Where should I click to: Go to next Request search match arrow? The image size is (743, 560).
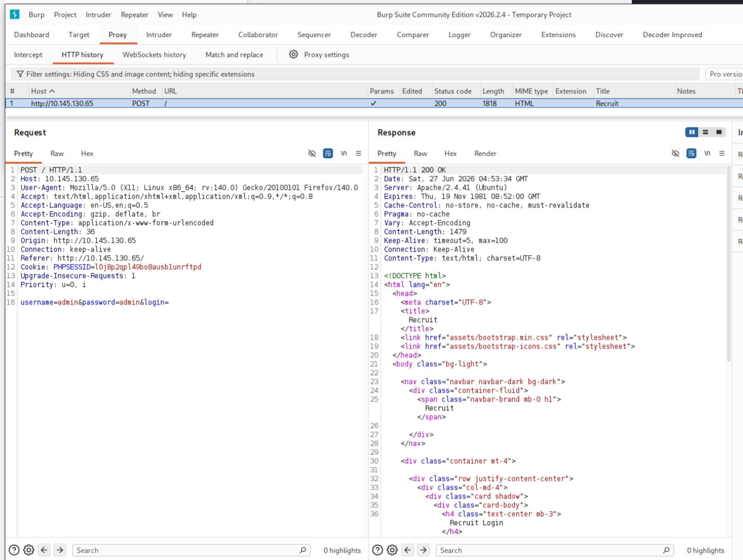tap(60, 550)
